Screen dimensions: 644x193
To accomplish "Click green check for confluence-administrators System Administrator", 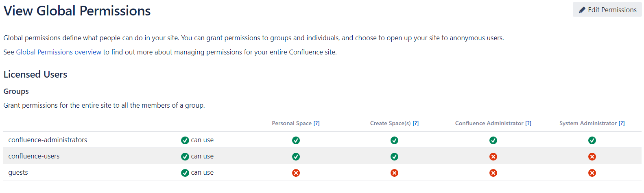I will tap(592, 140).
